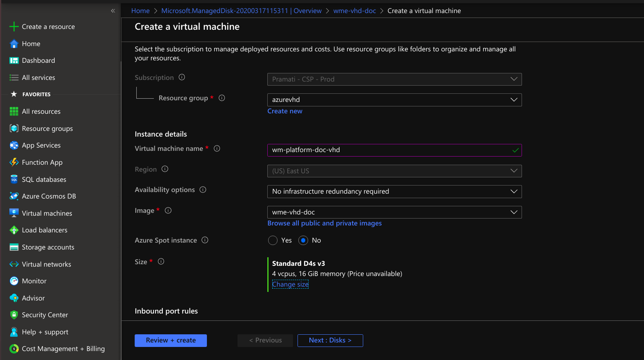Open Azure Cosmos DB from sidebar icon
The image size is (644, 360).
click(x=14, y=196)
